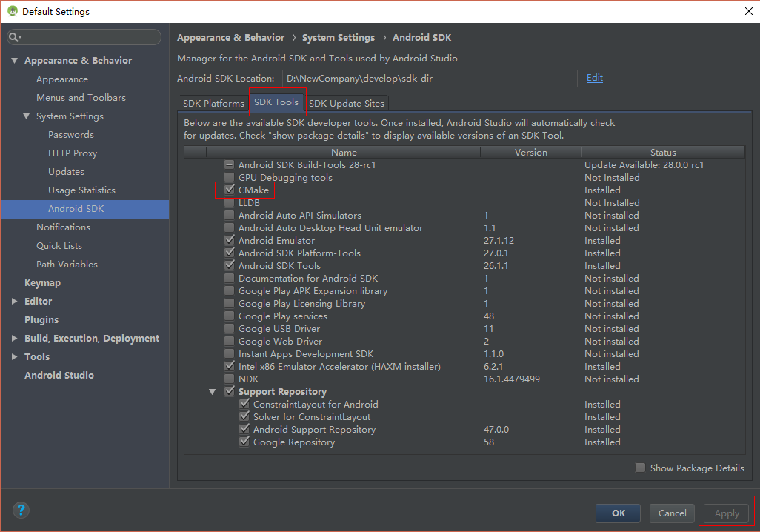The width and height of the screenshot is (760, 532).
Task: Select the SDK Tools tab
Action: point(276,102)
